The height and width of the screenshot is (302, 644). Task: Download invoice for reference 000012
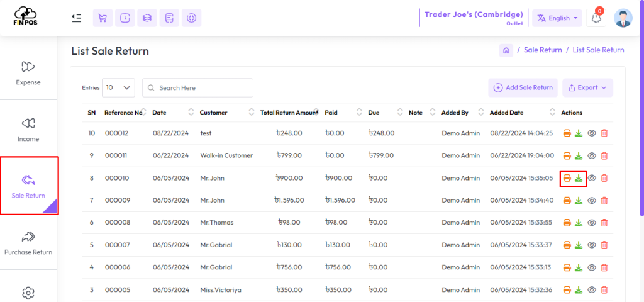(x=579, y=133)
